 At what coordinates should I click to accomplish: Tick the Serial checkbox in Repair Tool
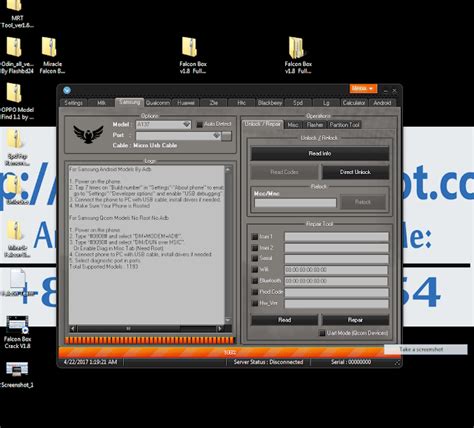255,259
